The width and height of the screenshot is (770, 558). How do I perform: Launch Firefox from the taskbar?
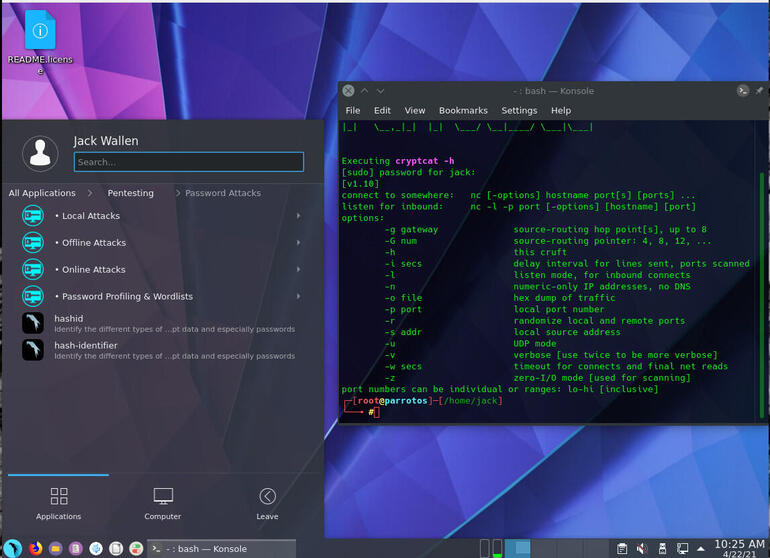36,548
